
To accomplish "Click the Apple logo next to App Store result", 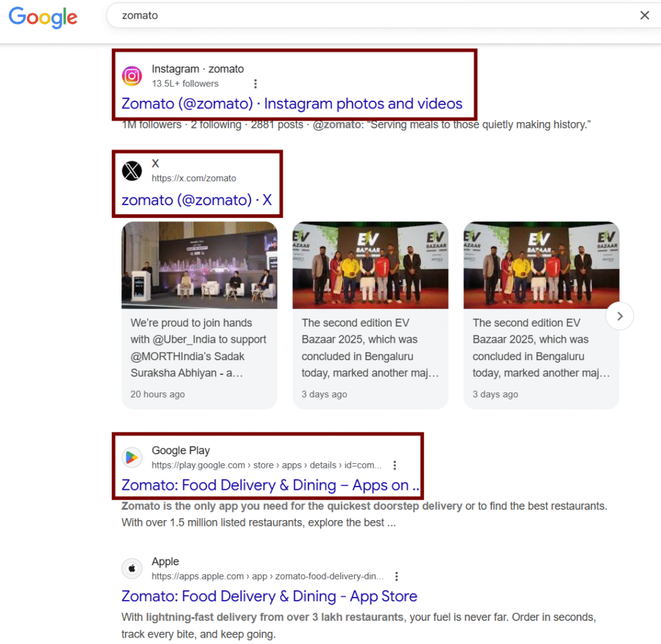I will pos(132,568).
